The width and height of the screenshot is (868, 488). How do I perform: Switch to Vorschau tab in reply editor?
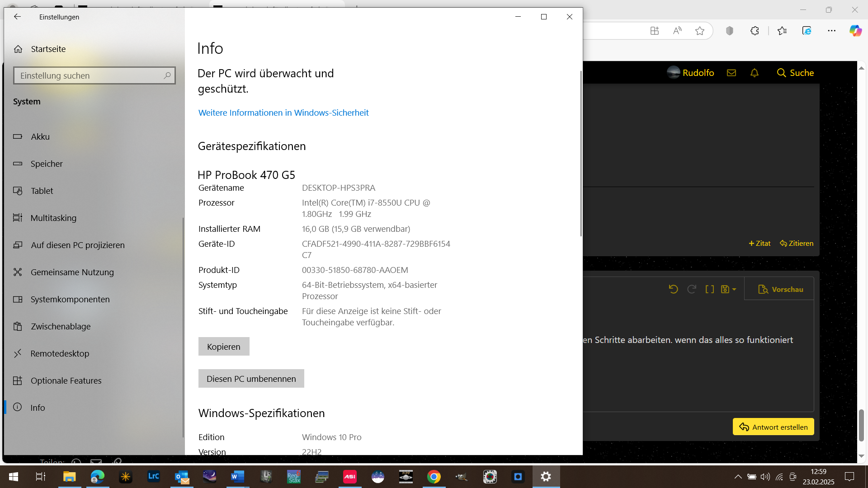pos(780,289)
